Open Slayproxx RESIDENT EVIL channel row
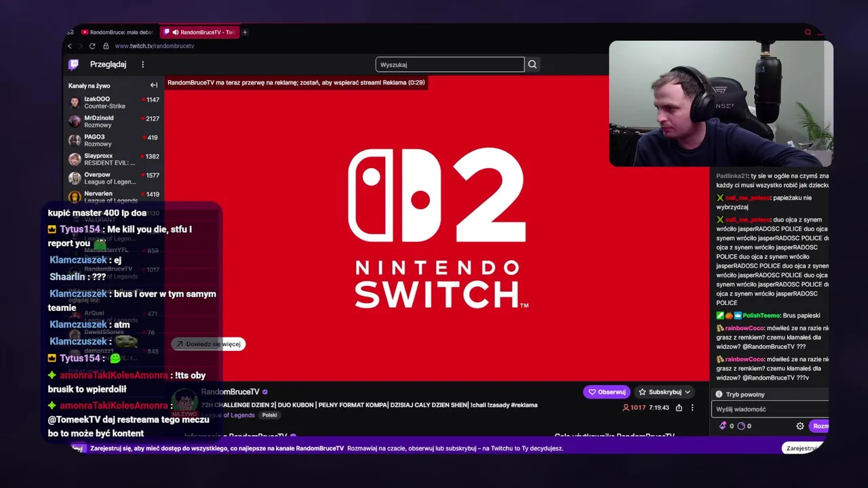 pos(115,159)
